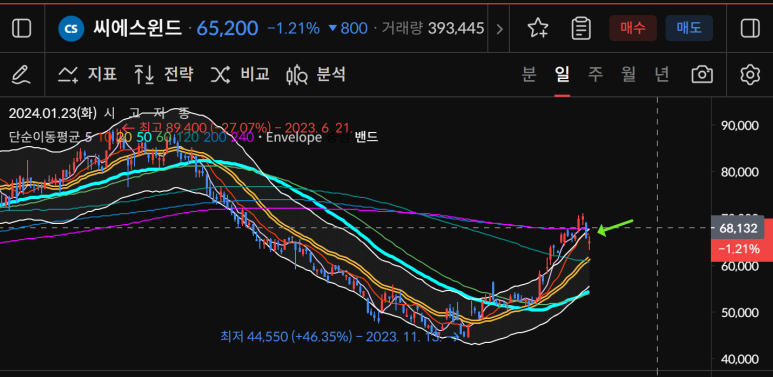Expand stock details with right chevron
773x377 pixels.
tap(499, 29)
